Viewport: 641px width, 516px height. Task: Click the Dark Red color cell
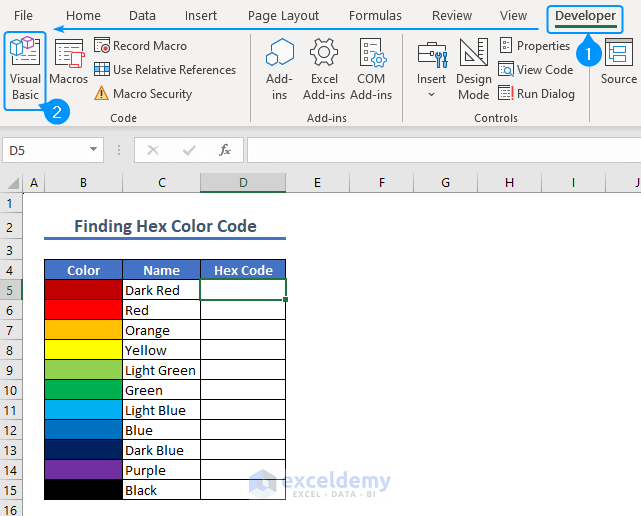pyautogui.click(x=83, y=290)
